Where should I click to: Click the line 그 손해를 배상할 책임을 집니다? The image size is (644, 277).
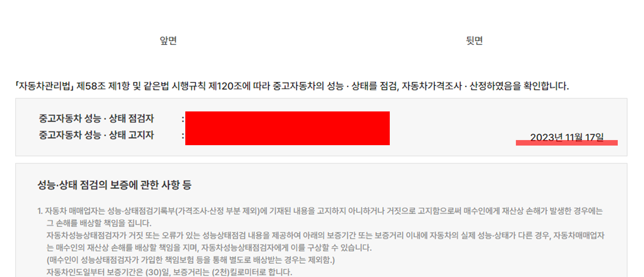point(99,223)
